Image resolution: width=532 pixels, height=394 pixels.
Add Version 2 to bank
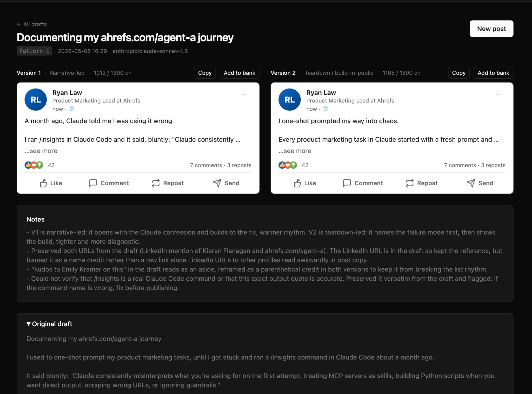point(493,73)
